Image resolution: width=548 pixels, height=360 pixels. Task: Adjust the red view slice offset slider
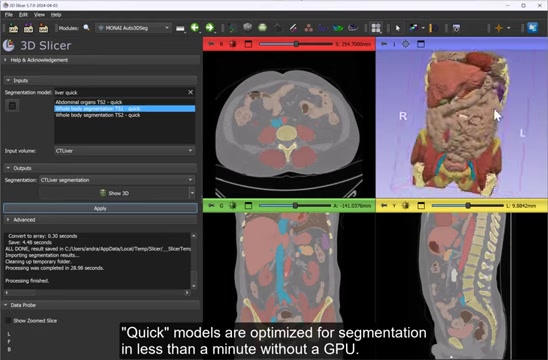point(296,44)
